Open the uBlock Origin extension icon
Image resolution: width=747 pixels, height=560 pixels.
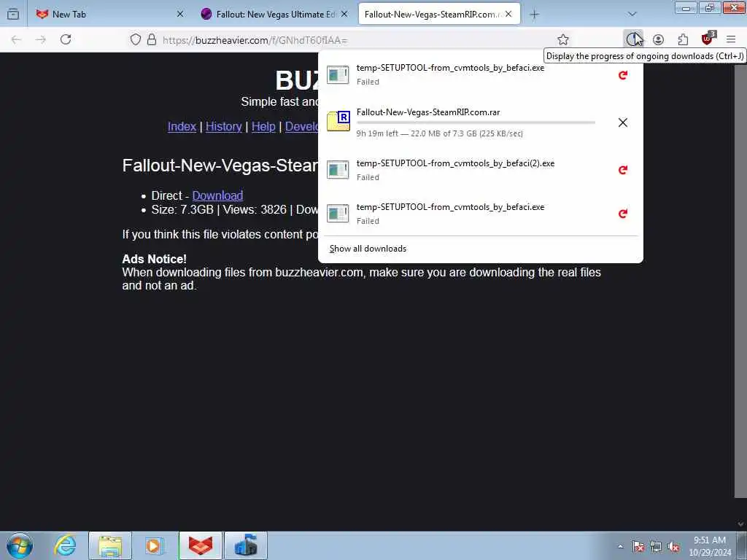click(708, 39)
